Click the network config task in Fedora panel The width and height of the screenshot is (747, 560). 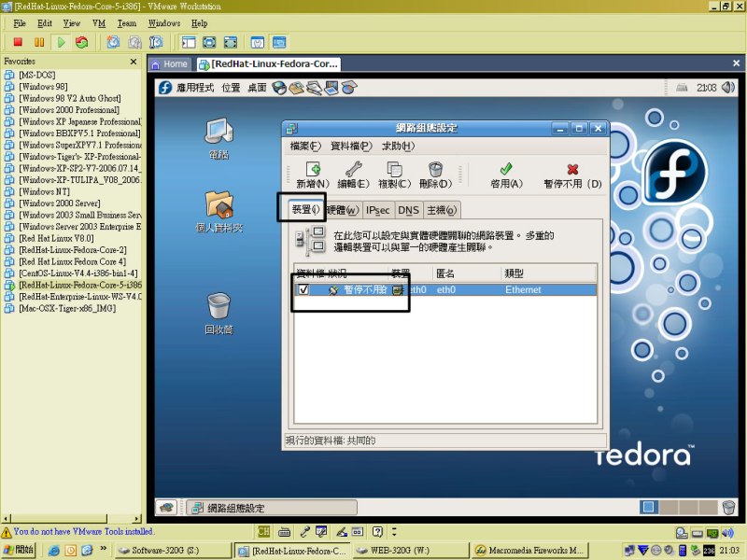point(272,508)
